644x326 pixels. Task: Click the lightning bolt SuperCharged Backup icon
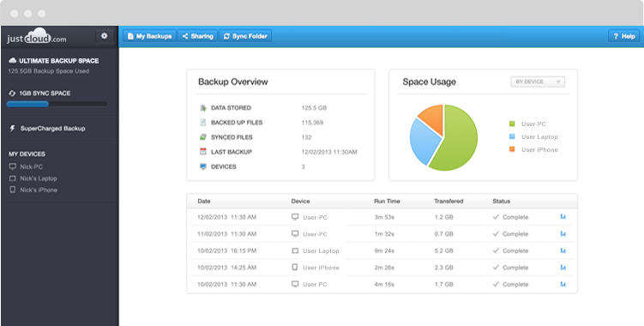[x=12, y=129]
